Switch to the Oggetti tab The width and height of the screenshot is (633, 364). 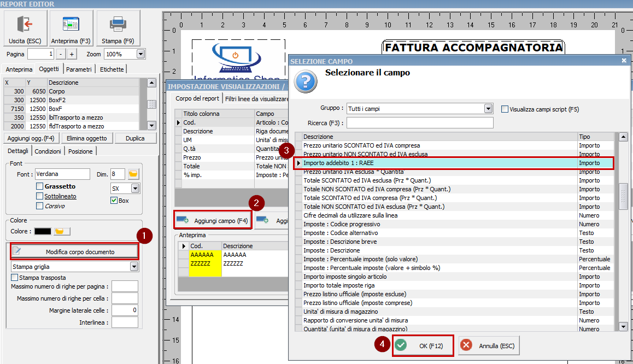pos(49,69)
